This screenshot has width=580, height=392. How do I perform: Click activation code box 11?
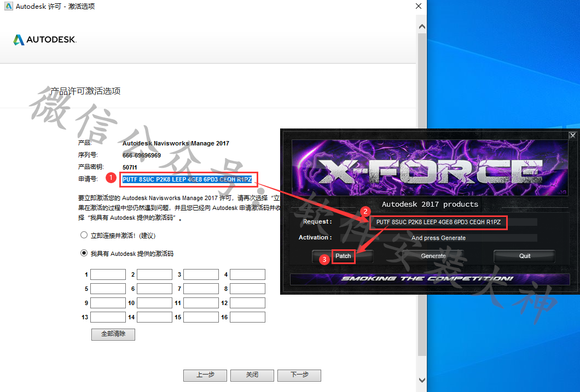201,303
